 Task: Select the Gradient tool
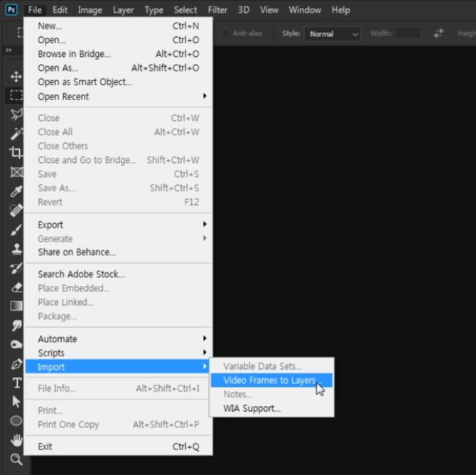click(16, 306)
